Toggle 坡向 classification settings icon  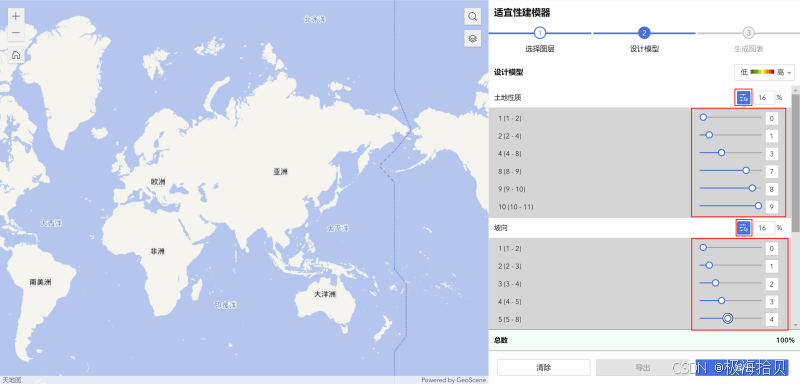coord(743,228)
